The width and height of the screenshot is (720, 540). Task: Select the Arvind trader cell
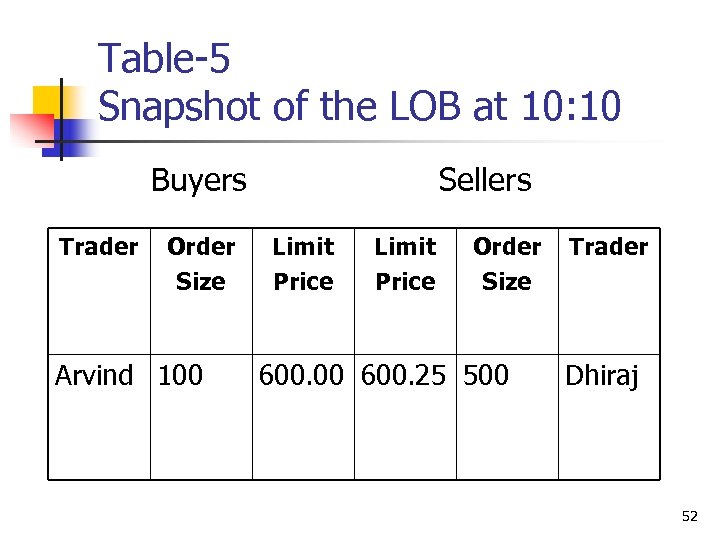(94, 376)
